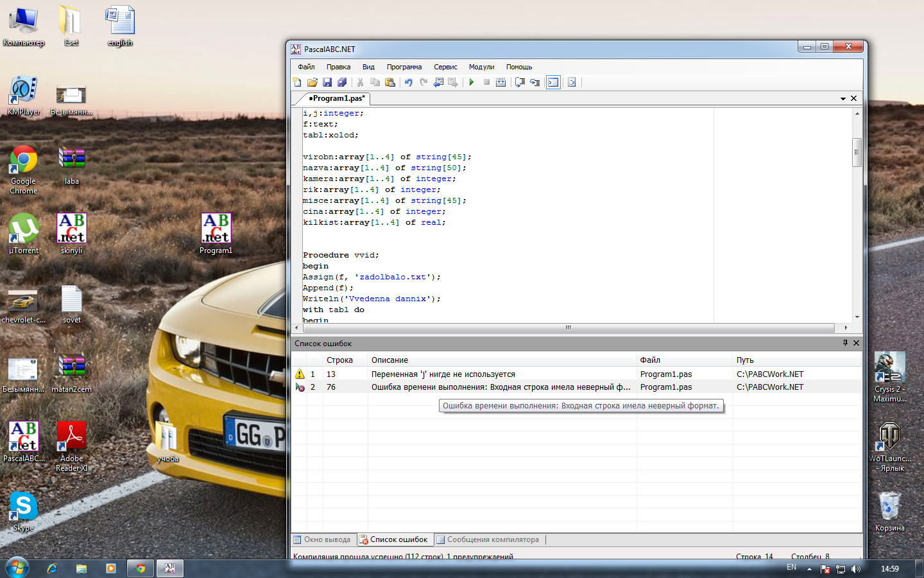Select the runtime error row for line 76
This screenshot has height=578, width=924.
pyautogui.click(x=501, y=387)
